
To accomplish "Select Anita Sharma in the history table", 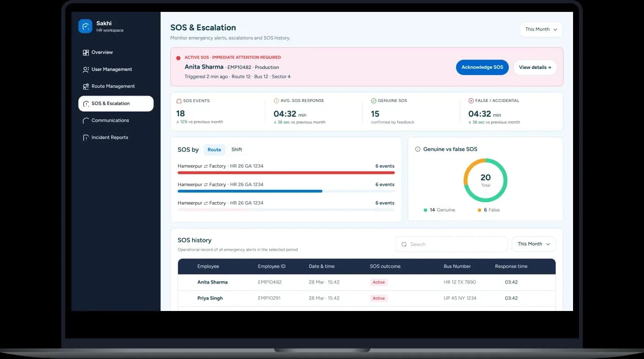I will (212, 282).
